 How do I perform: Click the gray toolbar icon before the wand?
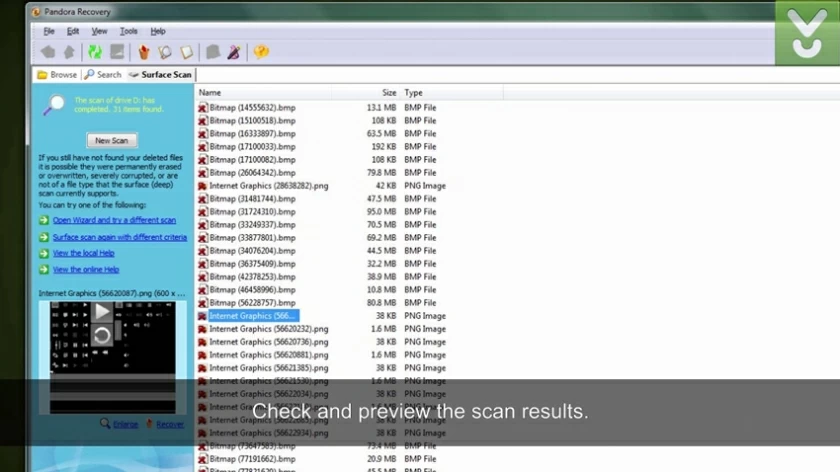(x=213, y=52)
